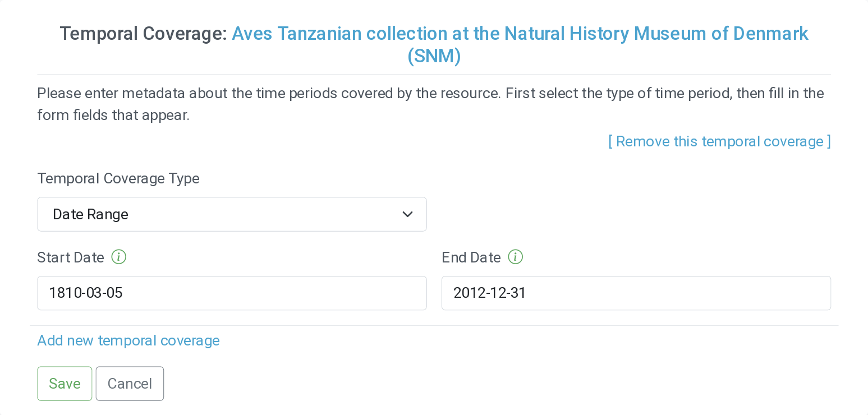Click the "(SNM)" part of the title link
Screen dimensions: 868x415
(434, 56)
